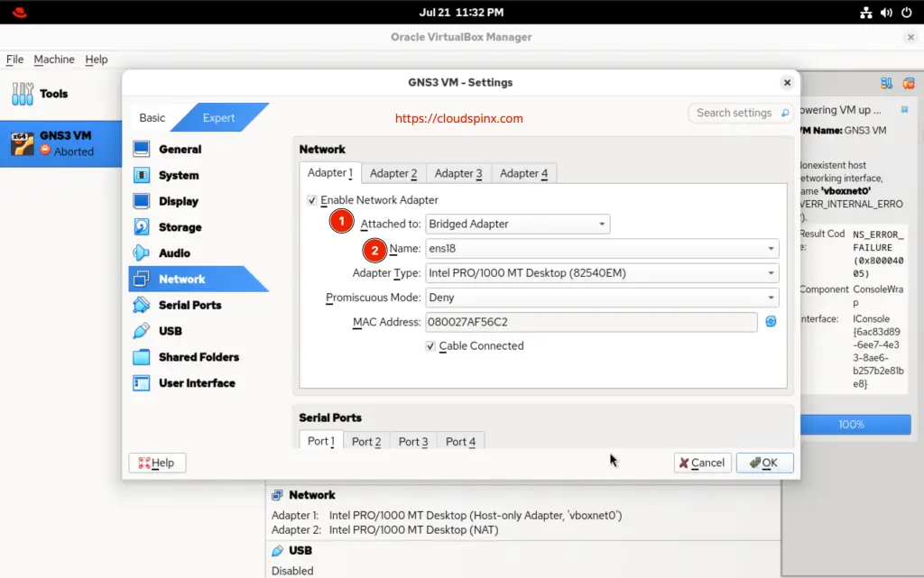Regenerate the MAC address
This screenshot has width=924, height=578.
point(770,322)
